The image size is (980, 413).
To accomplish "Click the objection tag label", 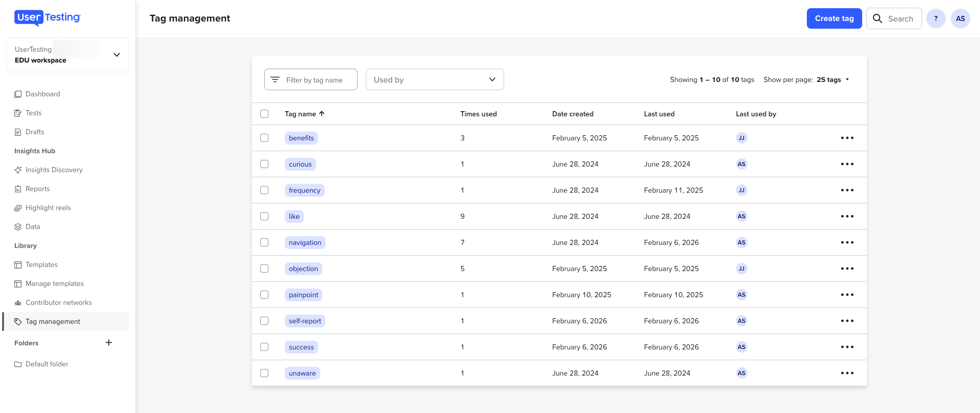I will 303,269.
